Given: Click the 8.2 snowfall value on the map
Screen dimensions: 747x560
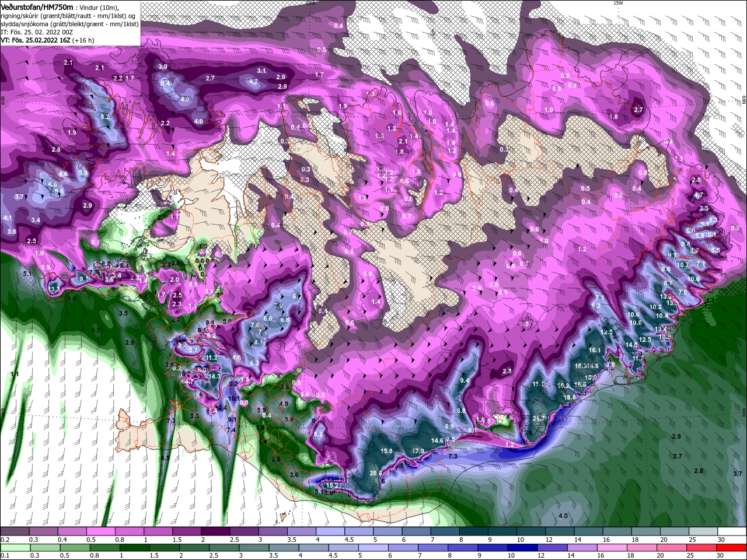Looking at the screenshot, I should pos(106,117).
